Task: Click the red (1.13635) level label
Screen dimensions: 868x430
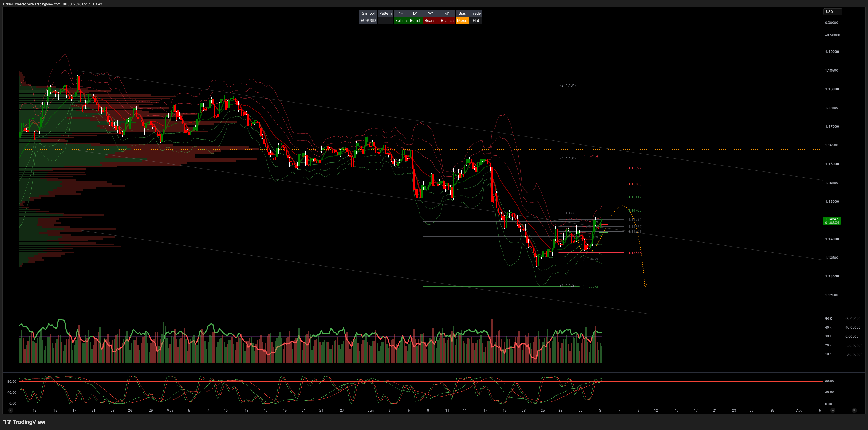Action: [634, 253]
